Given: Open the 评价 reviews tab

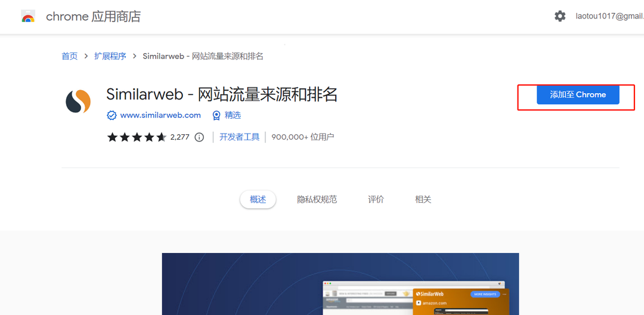Looking at the screenshot, I should click(376, 199).
